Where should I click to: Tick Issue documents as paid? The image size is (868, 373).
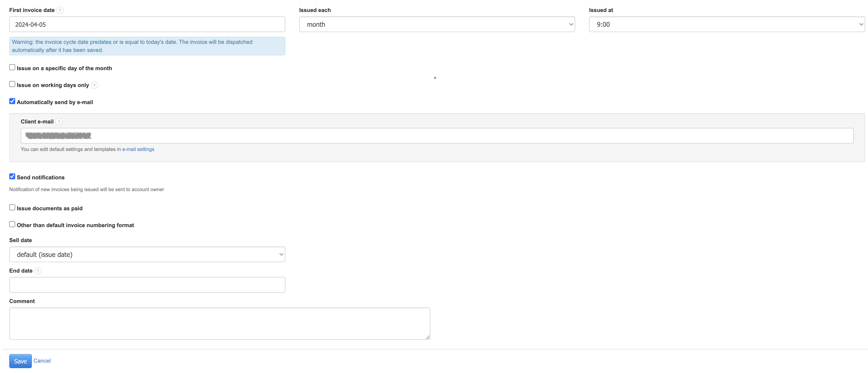coord(12,208)
